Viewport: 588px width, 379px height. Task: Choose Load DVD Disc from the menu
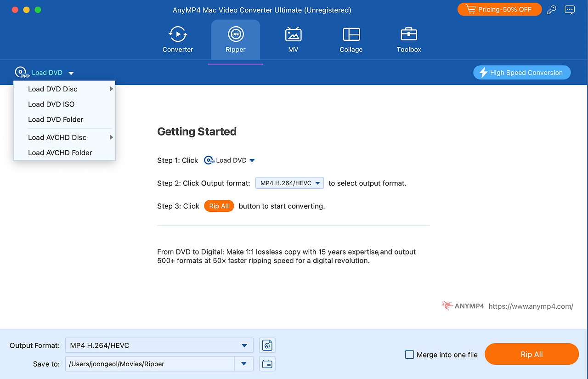pos(64,89)
